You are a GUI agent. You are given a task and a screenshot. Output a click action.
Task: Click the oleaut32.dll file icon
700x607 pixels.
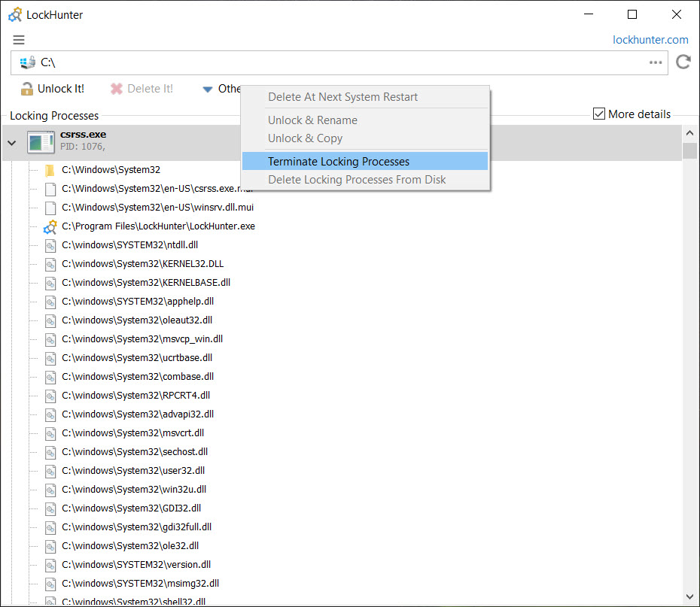point(50,320)
